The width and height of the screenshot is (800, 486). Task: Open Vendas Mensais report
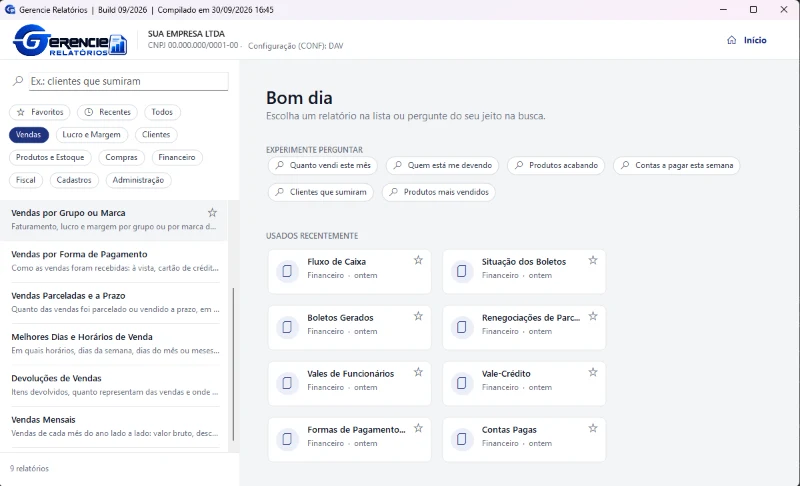[115, 426]
